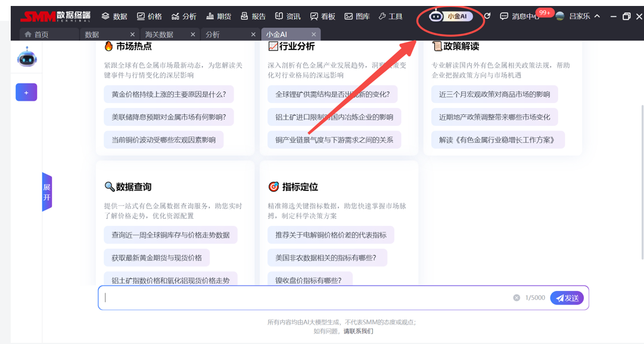Close the 分析 tab
Image resolution: width=644 pixels, height=344 pixels.
(x=254, y=35)
